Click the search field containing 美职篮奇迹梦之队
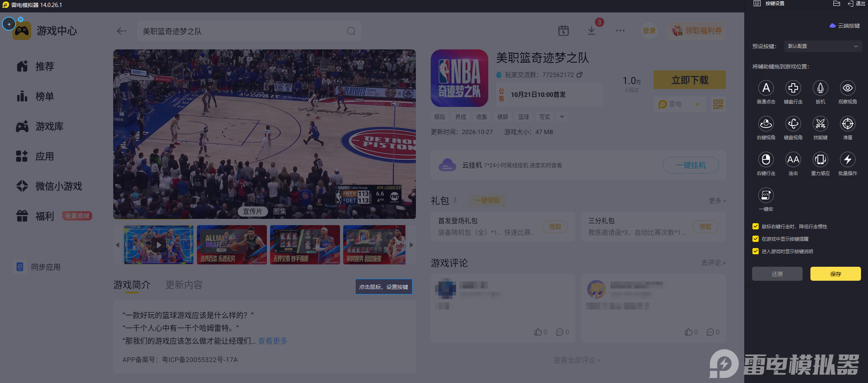Image resolution: width=868 pixels, height=383 pixels. coord(249,31)
